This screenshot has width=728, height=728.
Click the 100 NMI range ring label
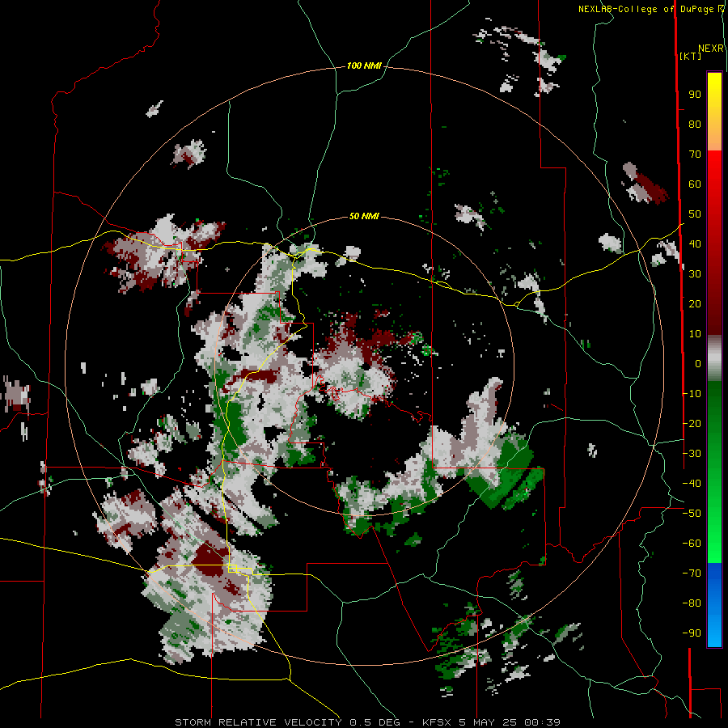click(x=364, y=66)
